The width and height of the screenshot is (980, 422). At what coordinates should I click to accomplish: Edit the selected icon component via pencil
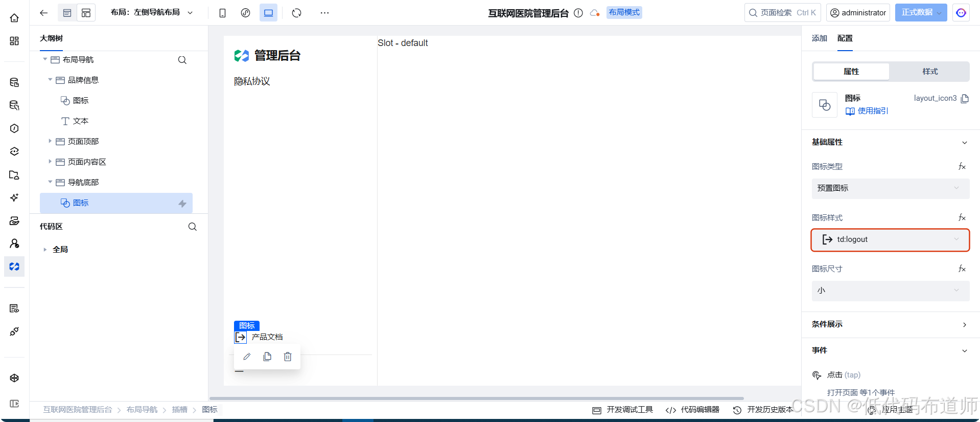247,357
